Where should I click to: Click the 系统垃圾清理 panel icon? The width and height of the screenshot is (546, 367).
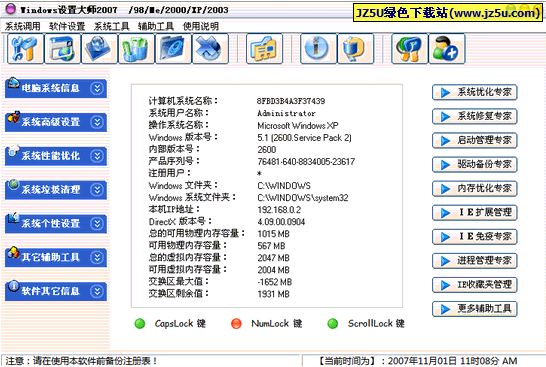(13, 185)
